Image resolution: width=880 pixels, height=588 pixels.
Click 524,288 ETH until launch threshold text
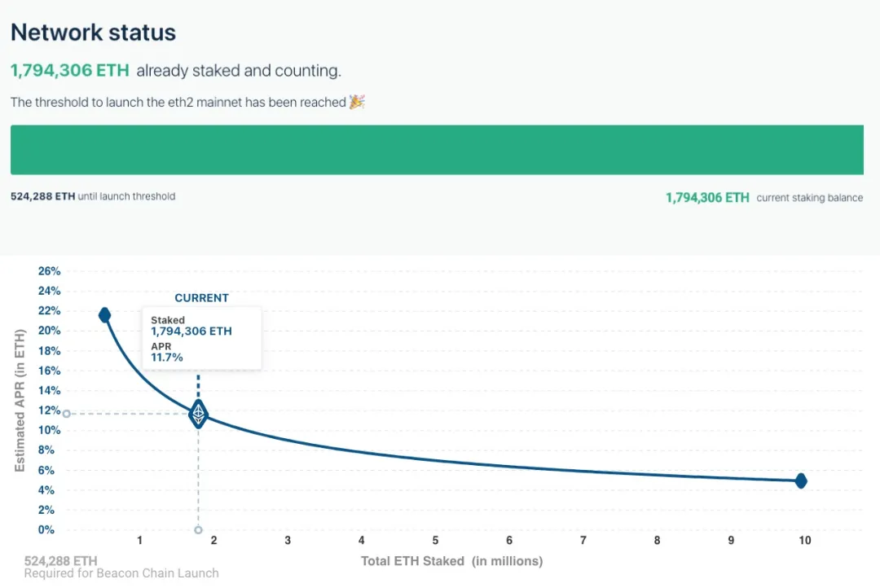pyautogui.click(x=93, y=196)
